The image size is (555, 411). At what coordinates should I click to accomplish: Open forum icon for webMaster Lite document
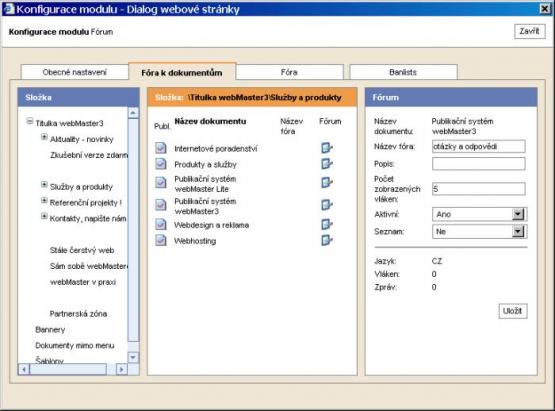[327, 182]
